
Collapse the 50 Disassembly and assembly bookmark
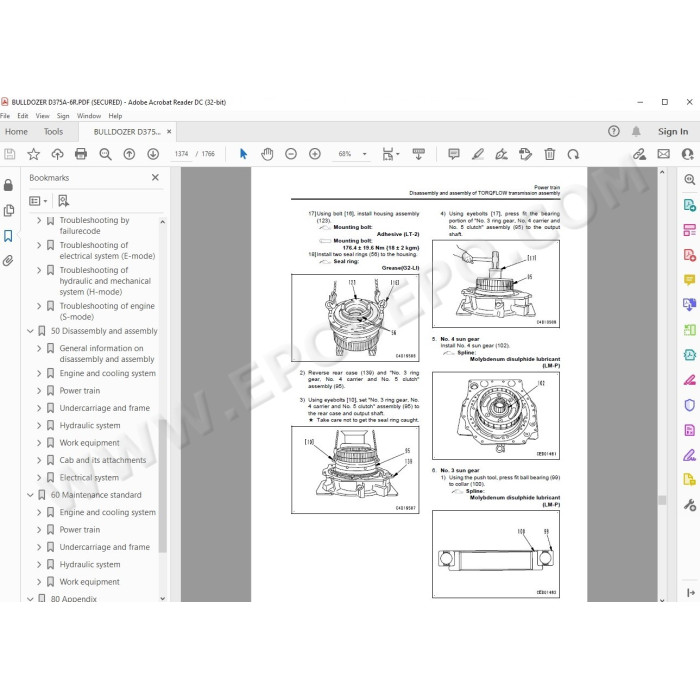[x=30, y=331]
